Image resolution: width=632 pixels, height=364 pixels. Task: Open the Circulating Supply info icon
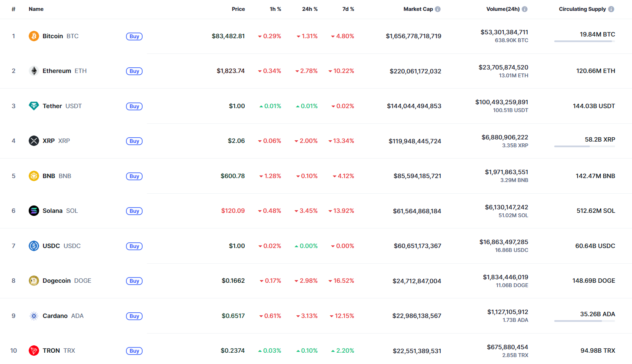612,9
